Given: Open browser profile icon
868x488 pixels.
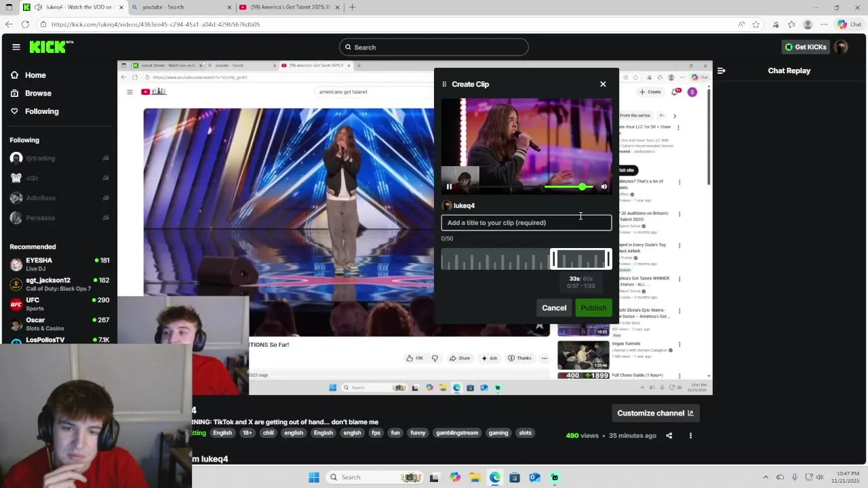Looking at the screenshot, I should (808, 24).
